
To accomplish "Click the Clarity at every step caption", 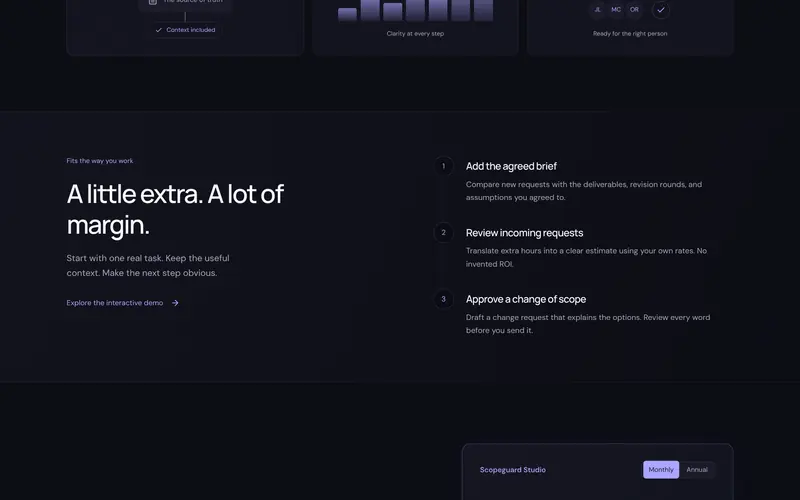I will [x=415, y=34].
